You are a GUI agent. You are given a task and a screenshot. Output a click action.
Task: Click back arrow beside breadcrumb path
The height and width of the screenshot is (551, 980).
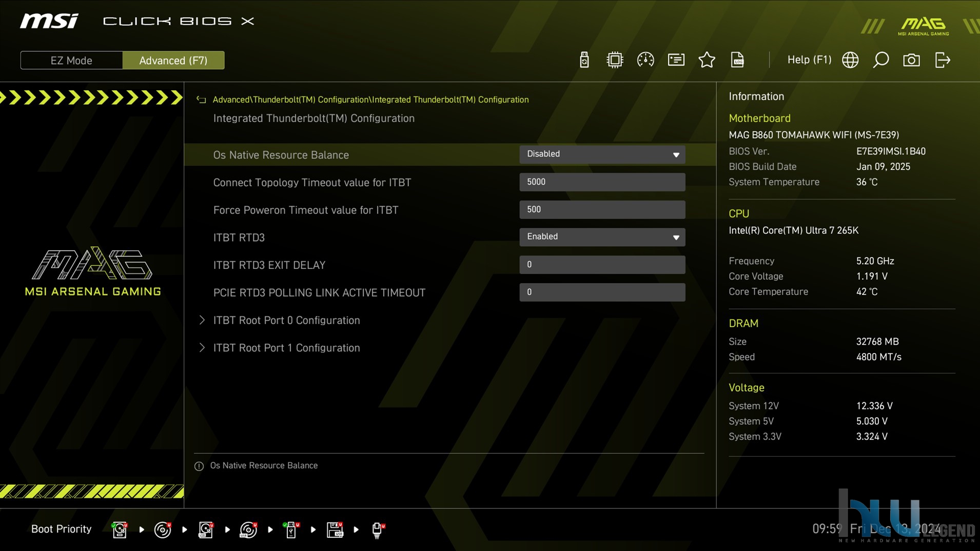(201, 100)
